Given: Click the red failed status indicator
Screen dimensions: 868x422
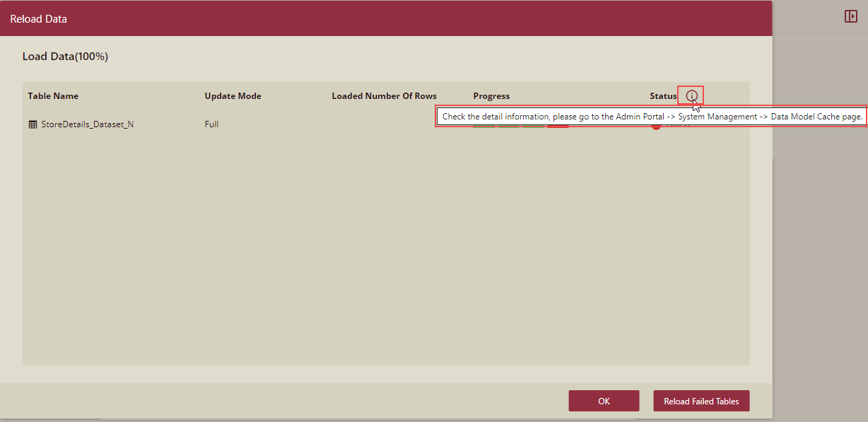Looking at the screenshot, I should pos(655,127).
